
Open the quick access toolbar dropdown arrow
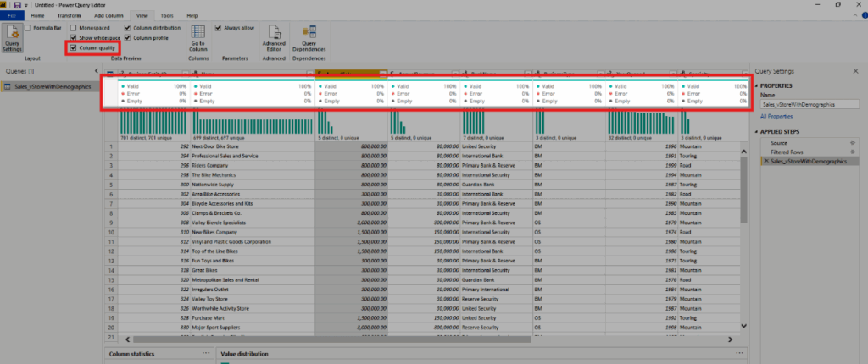pyautogui.click(x=26, y=4)
